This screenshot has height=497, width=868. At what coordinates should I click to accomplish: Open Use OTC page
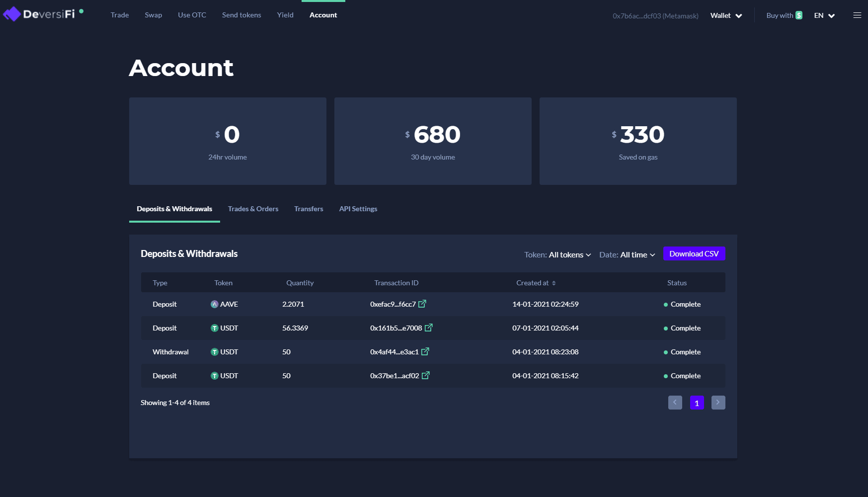[192, 15]
